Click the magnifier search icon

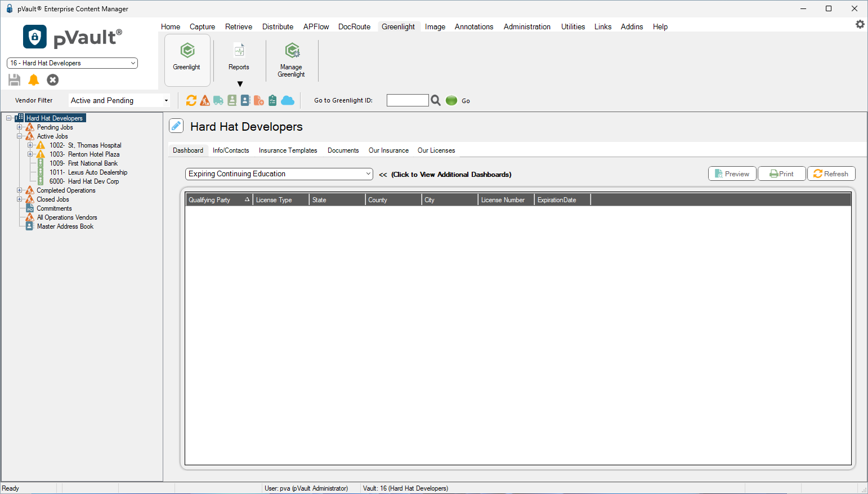coord(436,100)
